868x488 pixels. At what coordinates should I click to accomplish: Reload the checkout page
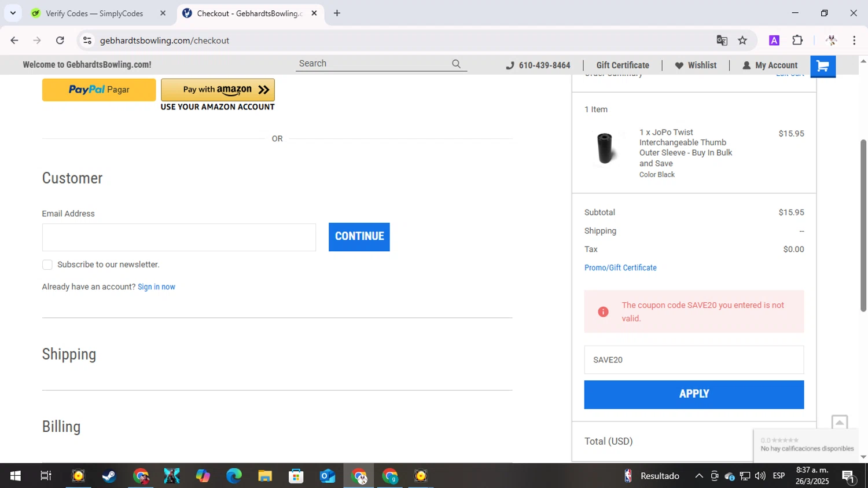[x=60, y=41]
